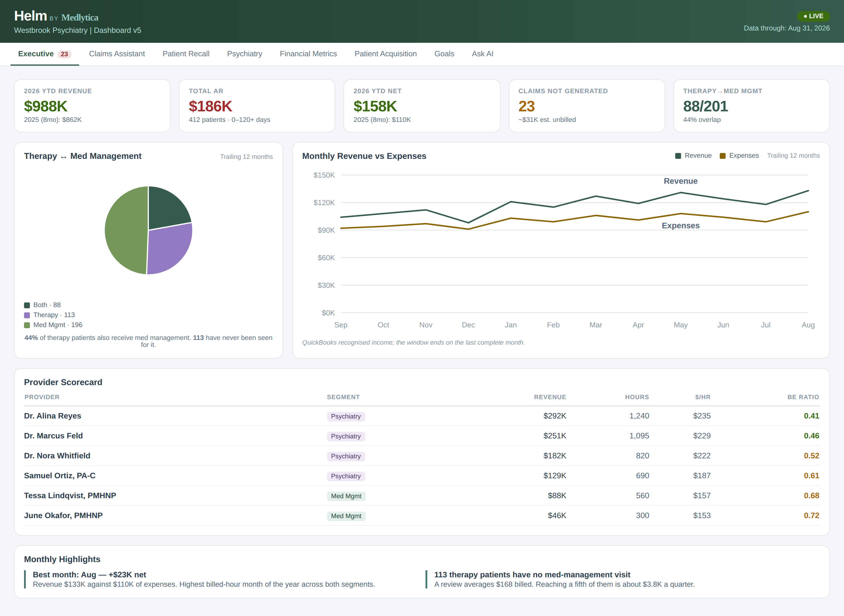Image resolution: width=844 pixels, height=616 pixels.
Task: Switch to the Claims Assistant tab
Action: [117, 54]
